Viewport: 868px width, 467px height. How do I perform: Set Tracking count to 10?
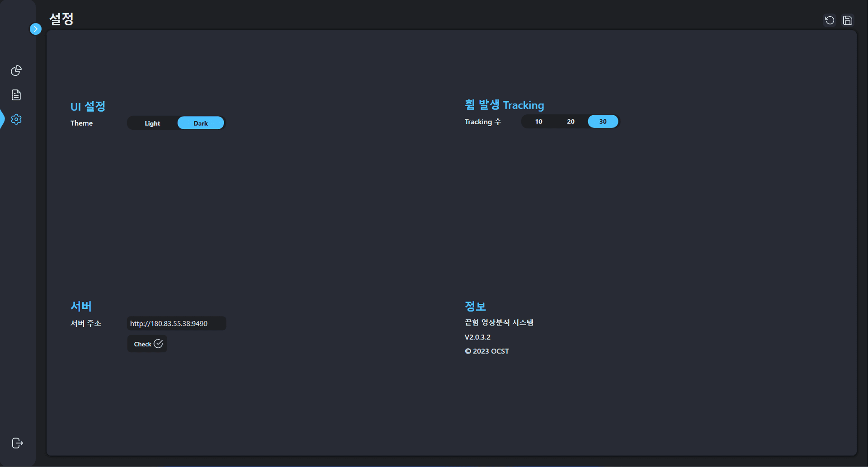coord(538,122)
